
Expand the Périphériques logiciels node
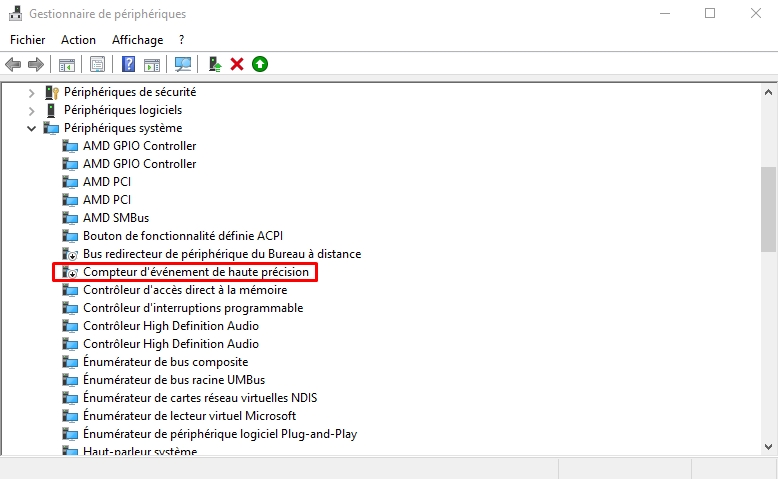(x=32, y=110)
